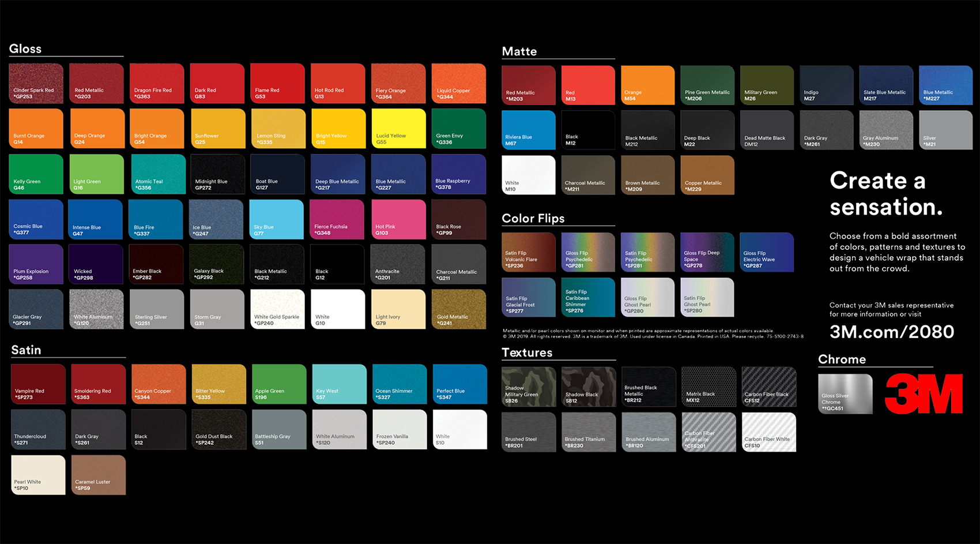Viewport: 980px width, 544px height.
Task: Select the Matte Red M13 swatch
Action: point(588,85)
